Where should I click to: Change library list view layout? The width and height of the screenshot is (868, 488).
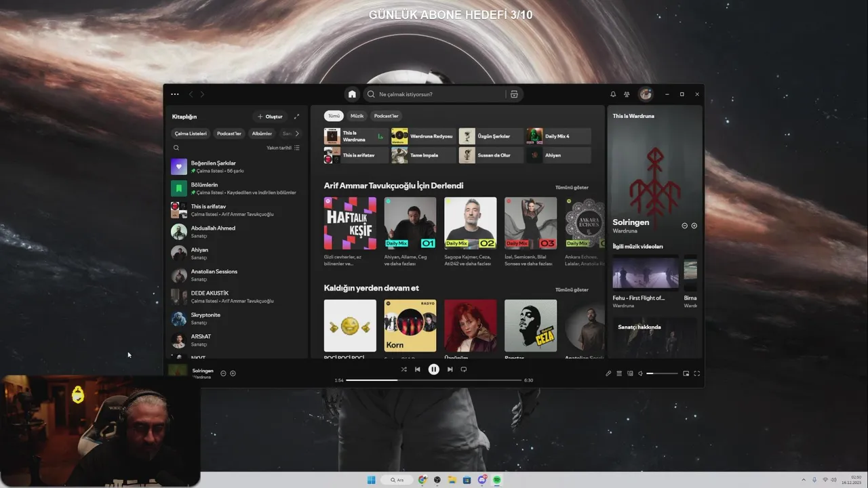click(x=297, y=148)
